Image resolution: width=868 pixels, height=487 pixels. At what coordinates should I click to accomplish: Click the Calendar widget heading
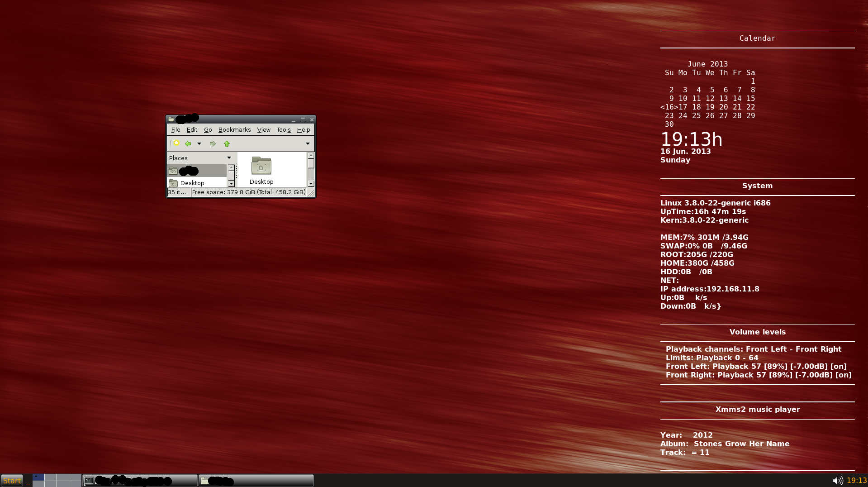(x=757, y=38)
